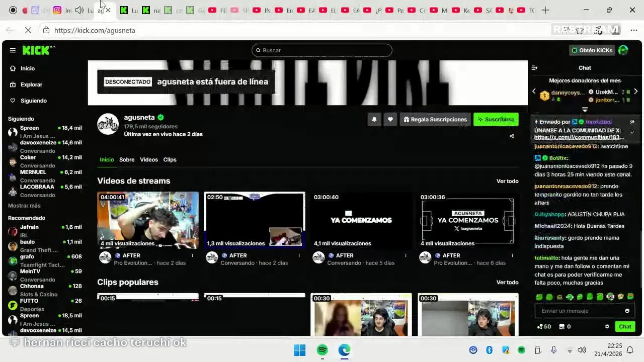Open recommended channel baulo

tap(44, 246)
